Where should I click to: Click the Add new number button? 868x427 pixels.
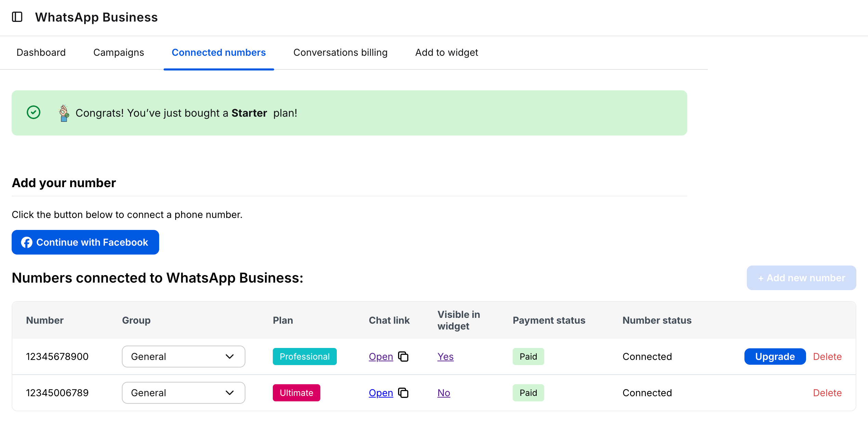(801, 278)
